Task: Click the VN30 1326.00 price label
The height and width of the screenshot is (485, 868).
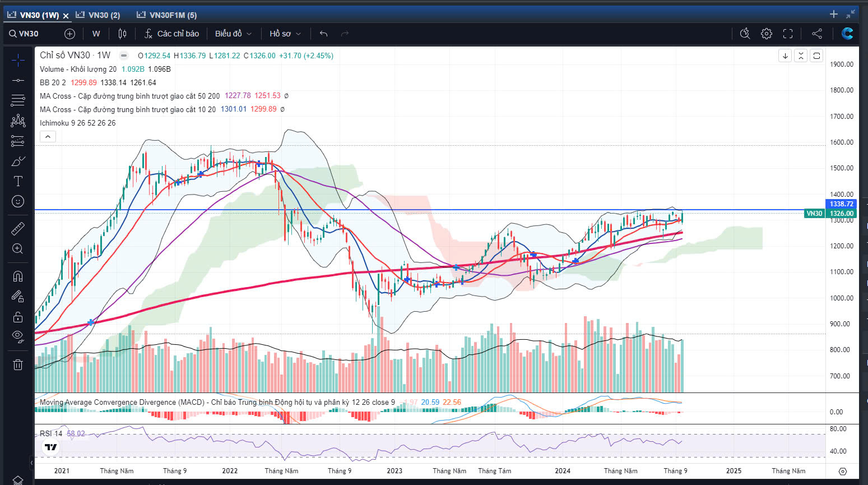Action: coord(829,213)
